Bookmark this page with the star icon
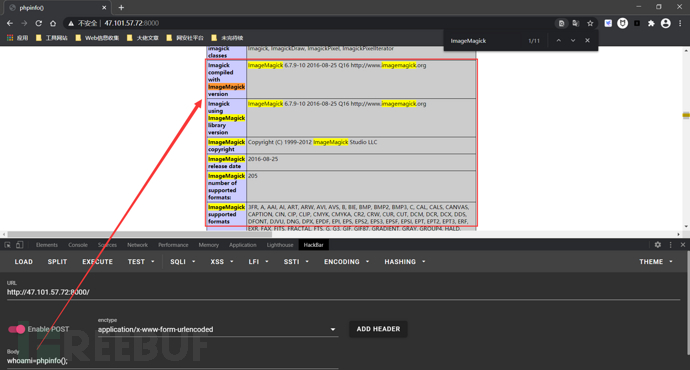The height and width of the screenshot is (370, 690). [590, 23]
